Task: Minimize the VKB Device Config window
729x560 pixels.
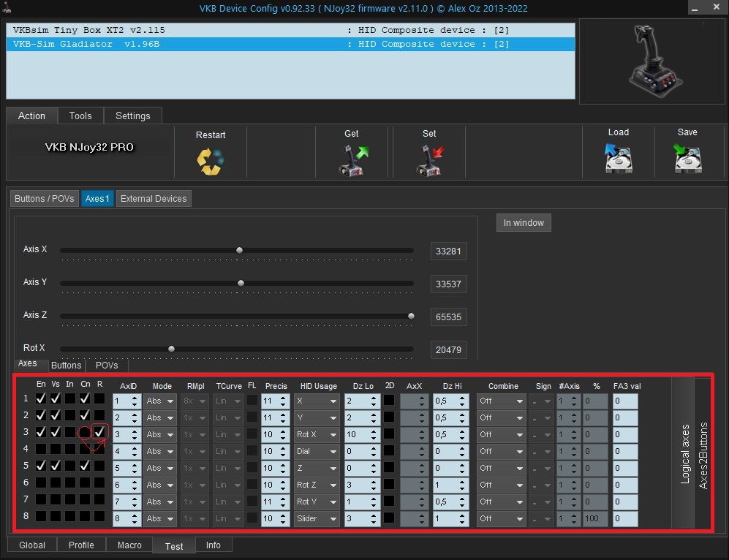Action: [695, 8]
